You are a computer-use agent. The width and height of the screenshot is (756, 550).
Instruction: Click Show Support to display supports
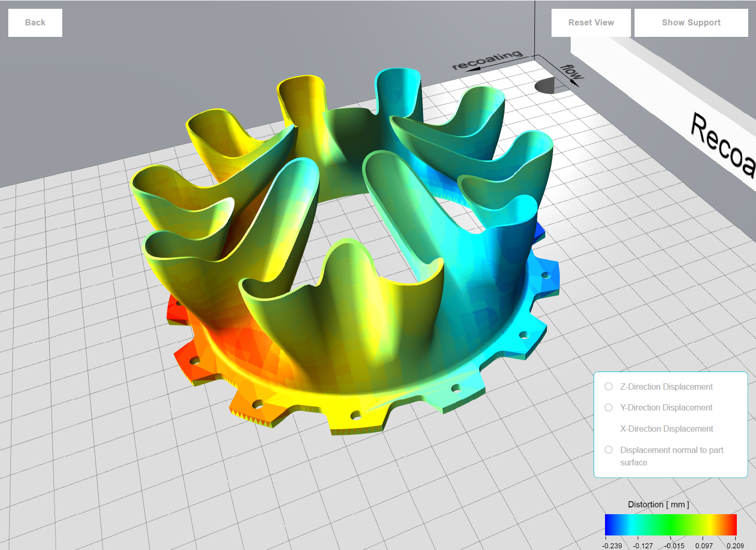tap(691, 22)
